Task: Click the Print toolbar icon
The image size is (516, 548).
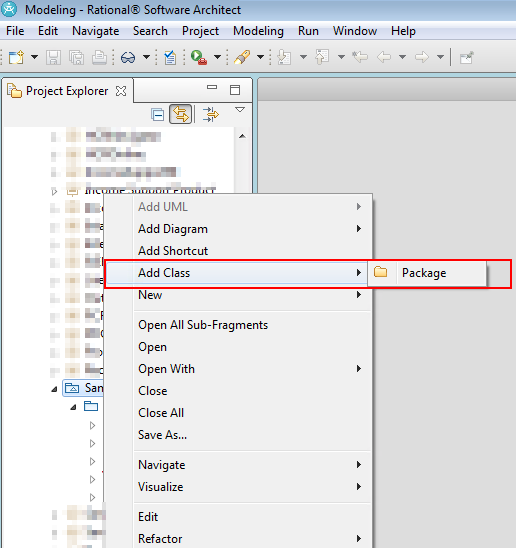Action: click(x=99, y=57)
